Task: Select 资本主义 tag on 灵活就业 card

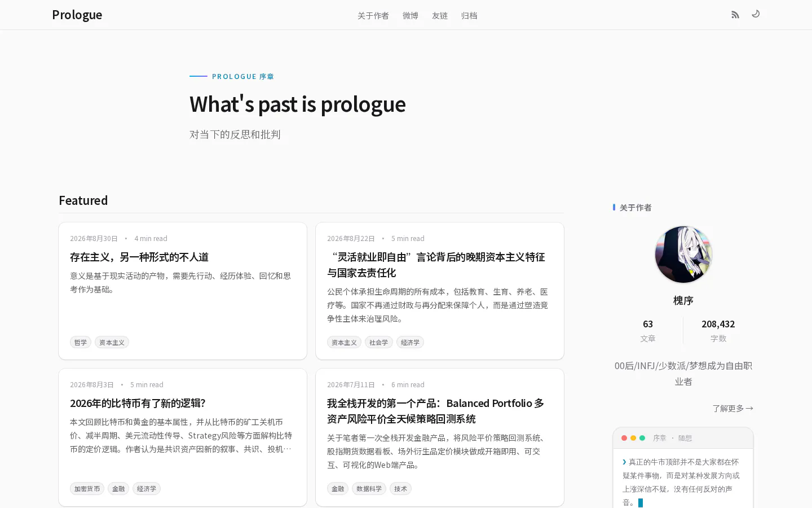Action: pos(344,342)
